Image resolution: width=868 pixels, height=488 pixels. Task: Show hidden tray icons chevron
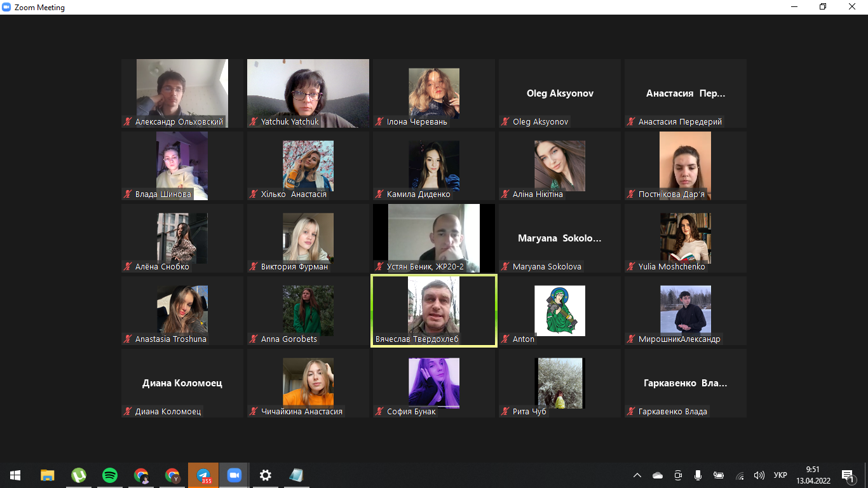(x=637, y=475)
